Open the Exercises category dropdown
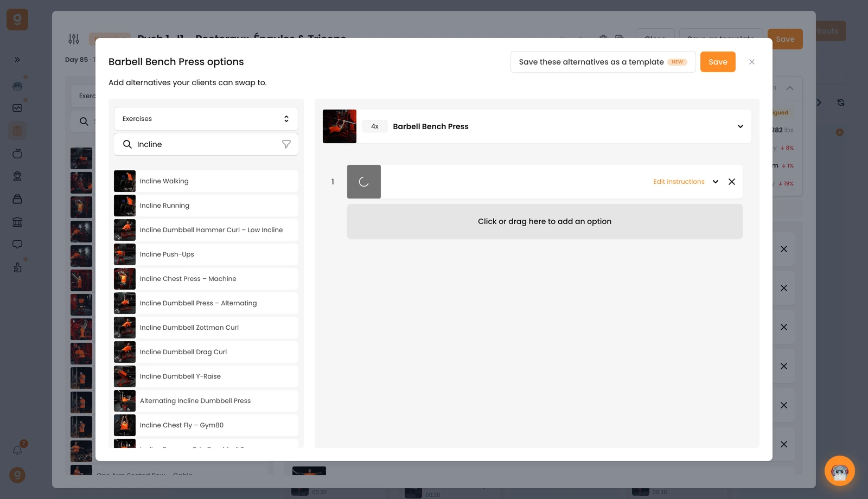The width and height of the screenshot is (868, 499). (x=206, y=119)
